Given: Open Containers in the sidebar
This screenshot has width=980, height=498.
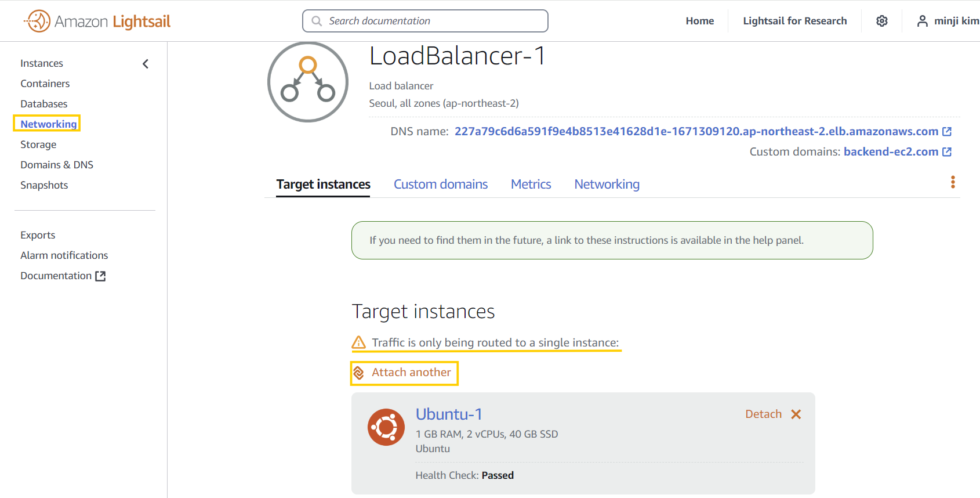Looking at the screenshot, I should (45, 84).
